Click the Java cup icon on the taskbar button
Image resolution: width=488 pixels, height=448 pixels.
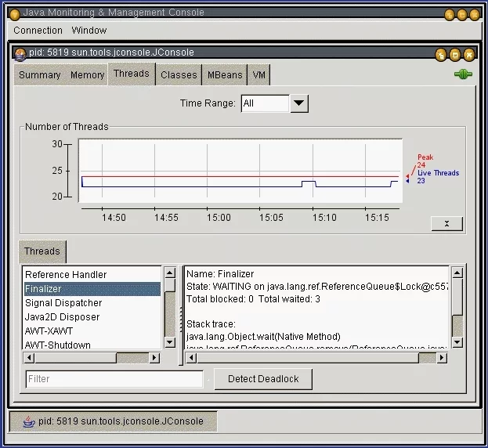tap(29, 422)
